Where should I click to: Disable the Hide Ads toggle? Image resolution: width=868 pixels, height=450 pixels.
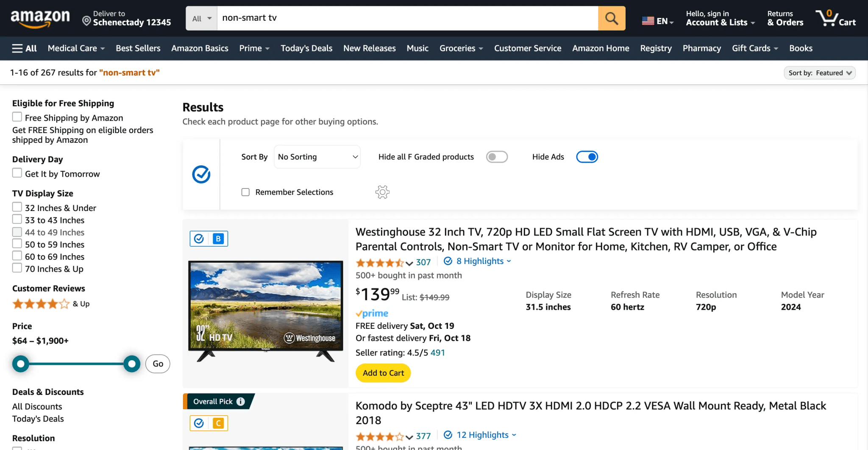pos(587,157)
